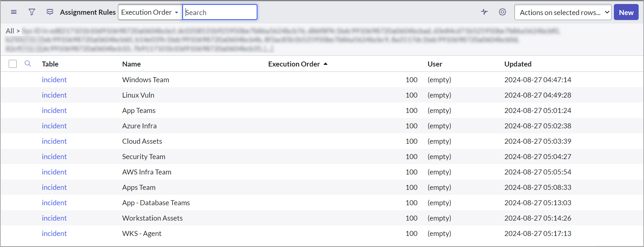Open the Execution Order search field dropdown
The width and height of the screenshot is (644, 247).
(x=150, y=12)
